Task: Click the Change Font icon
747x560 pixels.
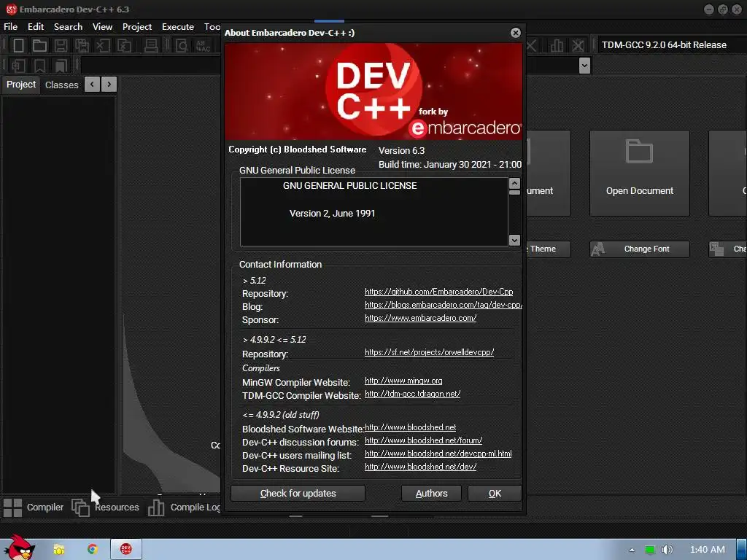Action: pos(598,249)
